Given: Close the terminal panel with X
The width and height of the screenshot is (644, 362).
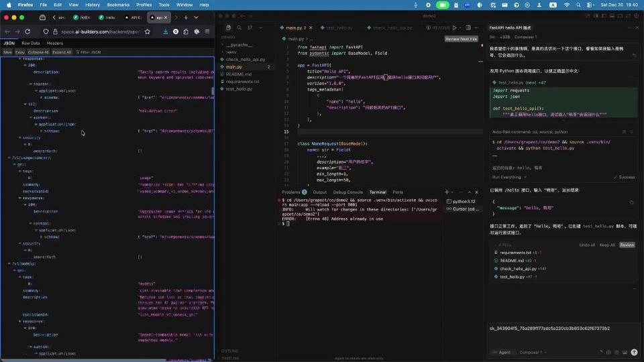Looking at the screenshot, I should point(476,192).
